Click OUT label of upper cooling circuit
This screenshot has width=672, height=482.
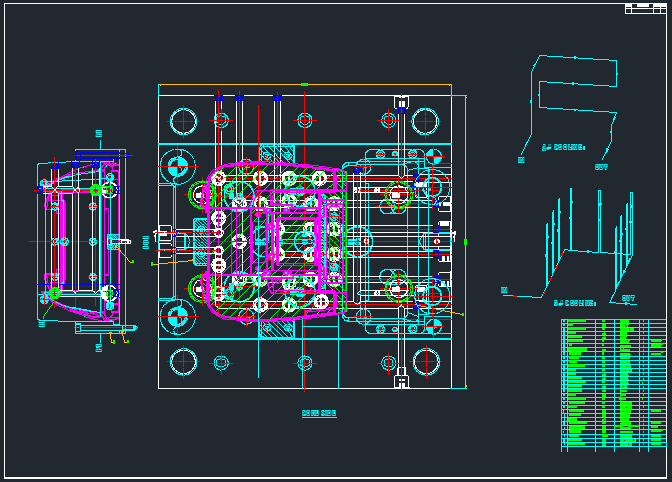coord(601,167)
